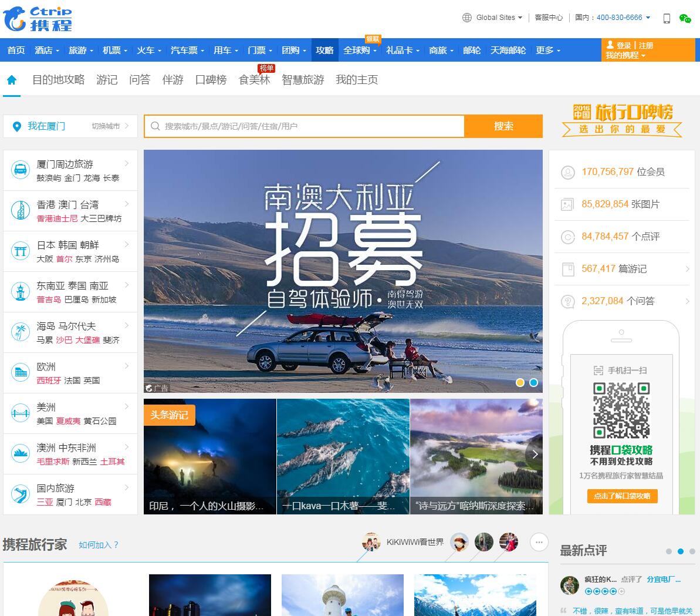The width and height of the screenshot is (700, 616).
Task: Click the Great Wall icon for 国内旅游
Action: coord(20,494)
